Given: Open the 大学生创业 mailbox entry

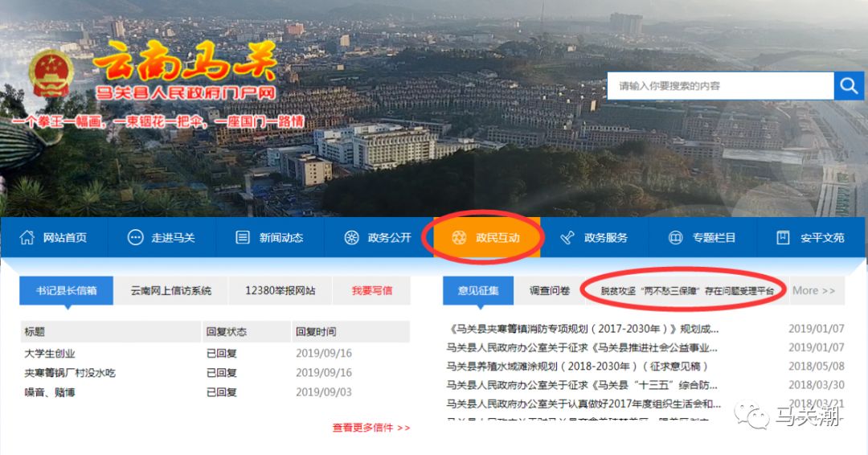Looking at the screenshot, I should (50, 354).
